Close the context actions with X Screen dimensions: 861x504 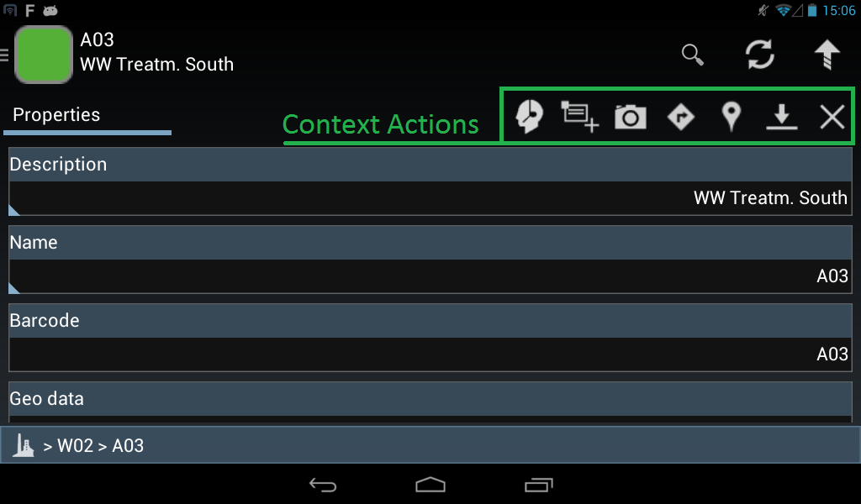point(832,117)
